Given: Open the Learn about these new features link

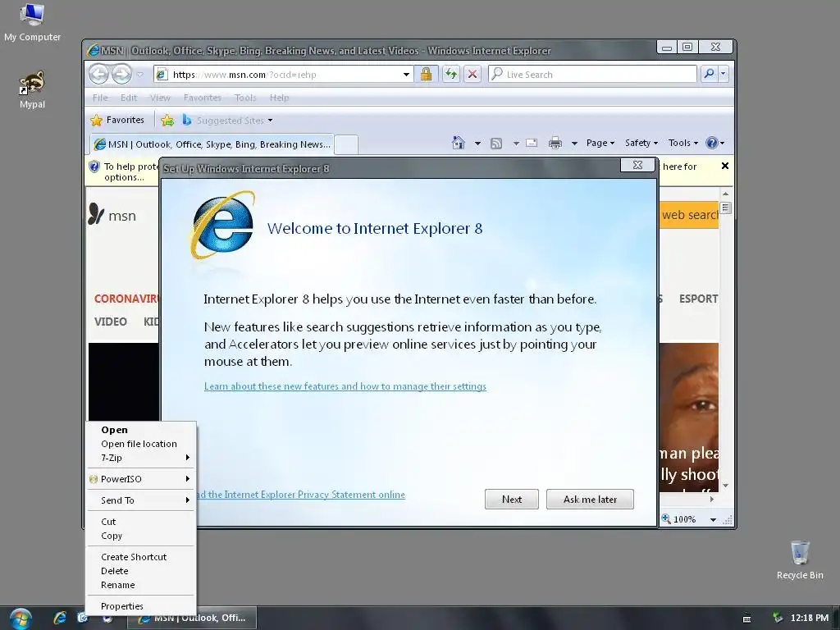Looking at the screenshot, I should pyautogui.click(x=345, y=386).
